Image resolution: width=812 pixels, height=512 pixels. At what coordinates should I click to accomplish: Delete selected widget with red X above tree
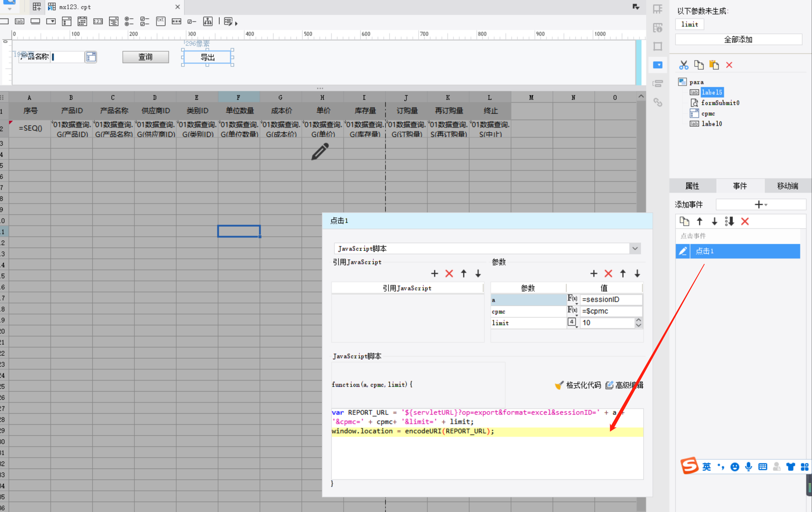(729, 65)
